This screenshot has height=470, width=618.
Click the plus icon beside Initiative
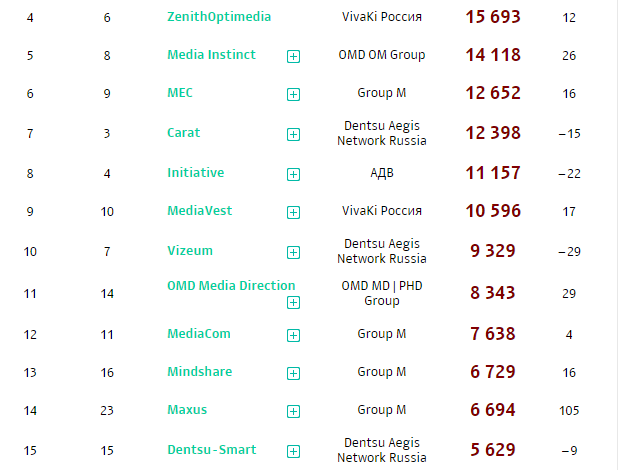point(293,174)
